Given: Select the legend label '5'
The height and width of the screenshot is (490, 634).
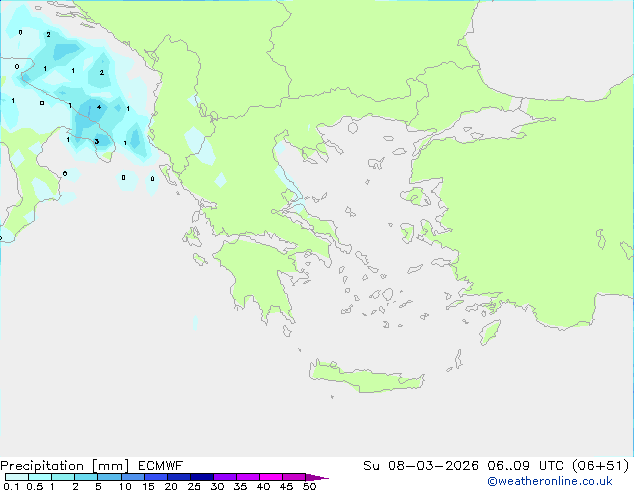Looking at the screenshot, I should tap(98, 486).
